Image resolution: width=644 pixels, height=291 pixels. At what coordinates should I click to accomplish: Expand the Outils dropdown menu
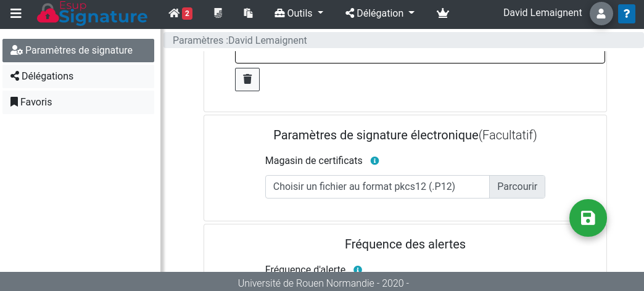click(299, 13)
